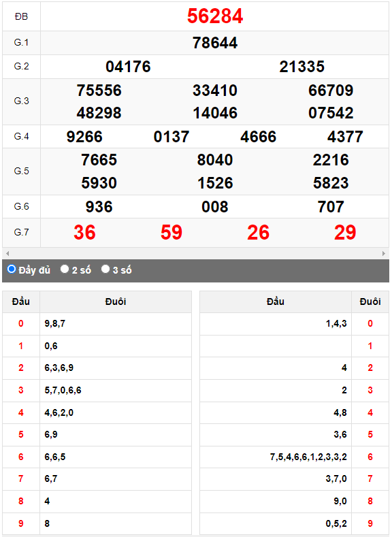
Task: Click the horizontal scrollbar track under the table
Action: (195, 253)
